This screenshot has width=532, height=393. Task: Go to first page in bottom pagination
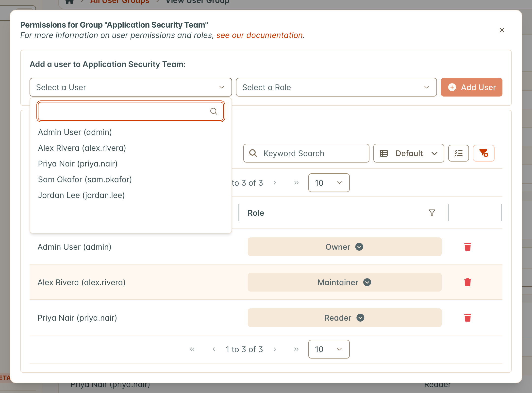tap(192, 349)
